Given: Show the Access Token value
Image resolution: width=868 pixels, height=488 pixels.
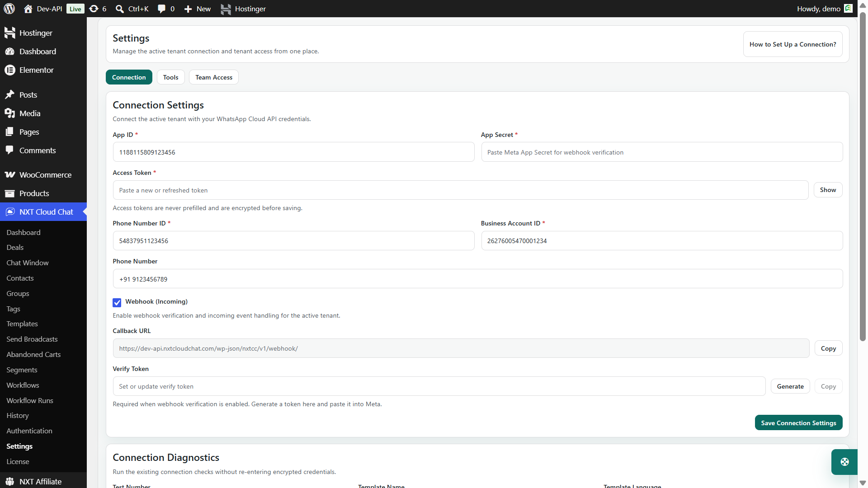Looking at the screenshot, I should tap(828, 190).
